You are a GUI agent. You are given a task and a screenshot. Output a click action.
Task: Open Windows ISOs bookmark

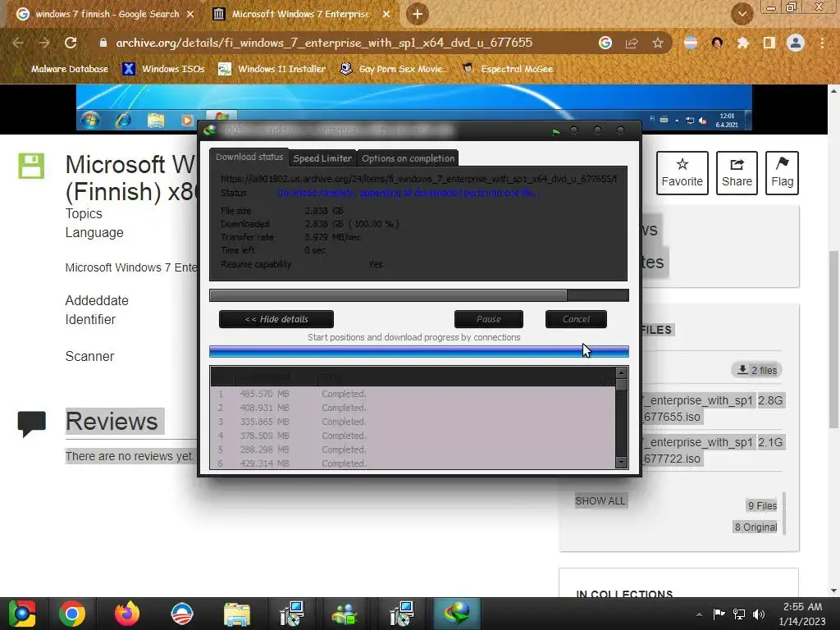point(164,69)
